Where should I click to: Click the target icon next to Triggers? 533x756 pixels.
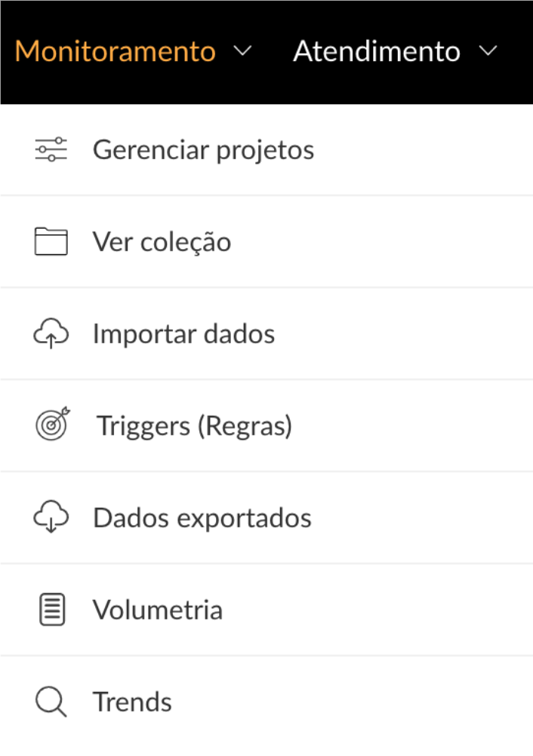tap(53, 424)
